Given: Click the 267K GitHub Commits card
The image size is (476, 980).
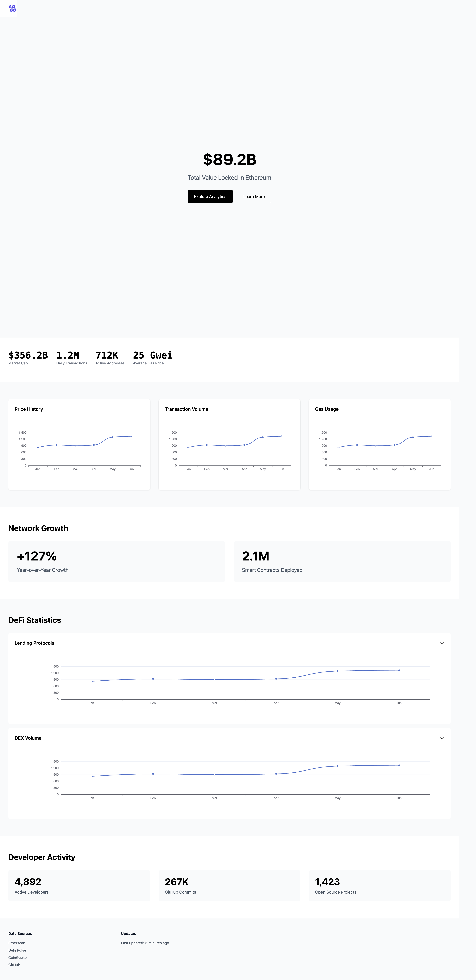Looking at the screenshot, I should click(x=229, y=886).
